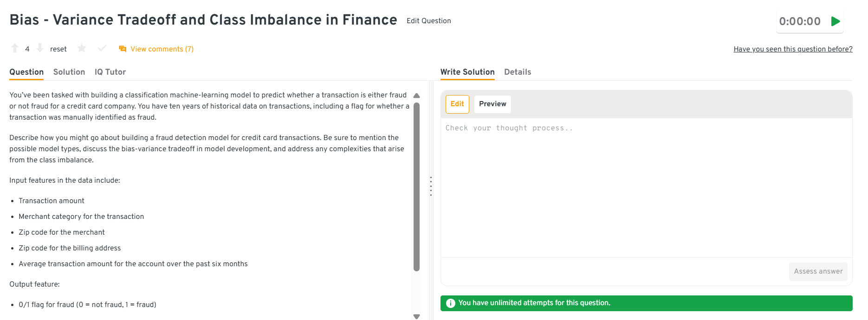This screenshot has width=868, height=320.
Task: Click the Edit Question link
Action: 428,21
